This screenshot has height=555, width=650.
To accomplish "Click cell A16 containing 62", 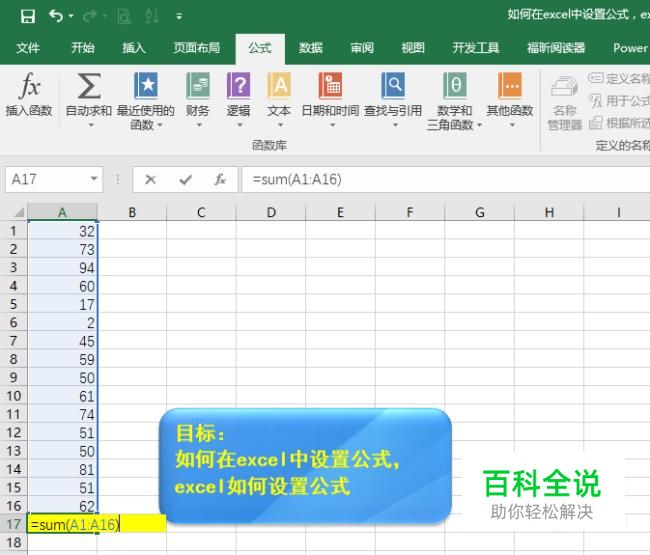I will 62,506.
